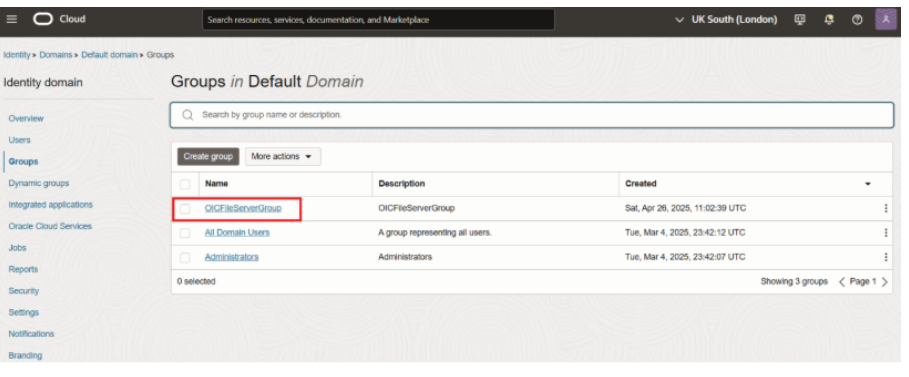Check the Administrators row checkbox
Viewport: 909px width, 377px height.
tap(185, 258)
